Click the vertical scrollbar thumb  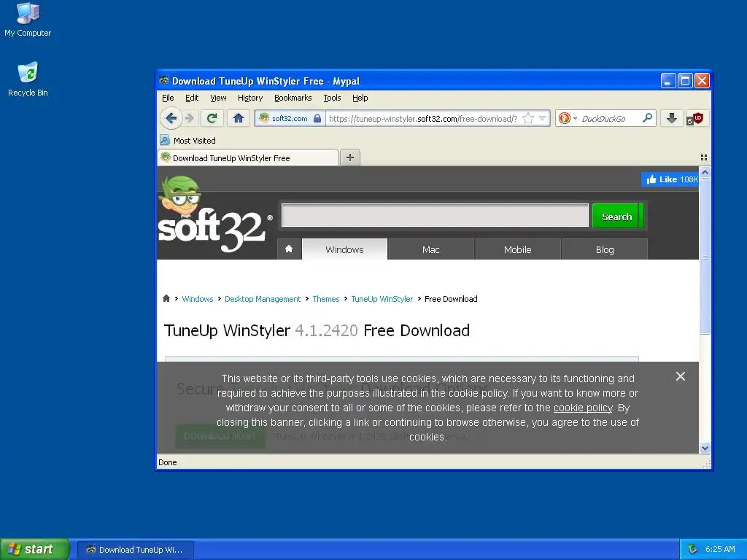point(705,257)
